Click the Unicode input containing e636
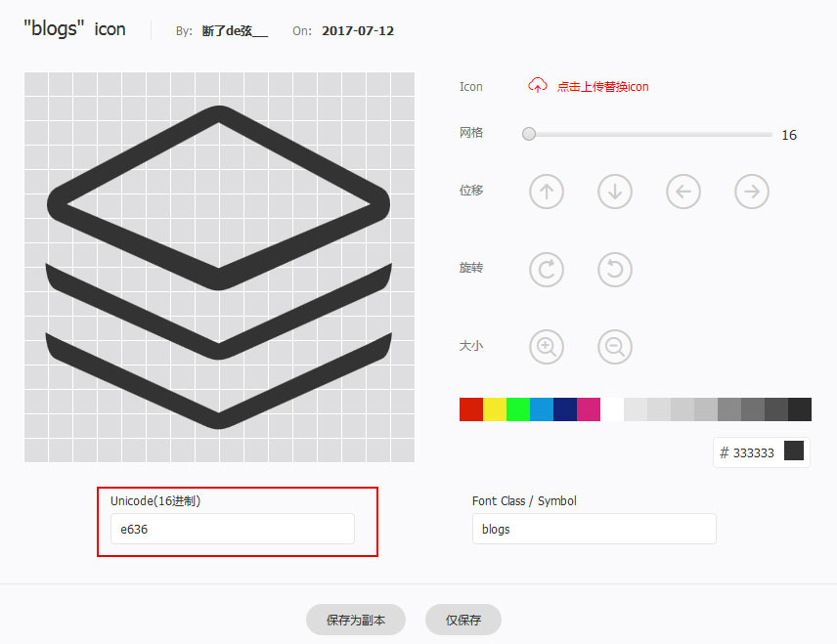 point(232,529)
